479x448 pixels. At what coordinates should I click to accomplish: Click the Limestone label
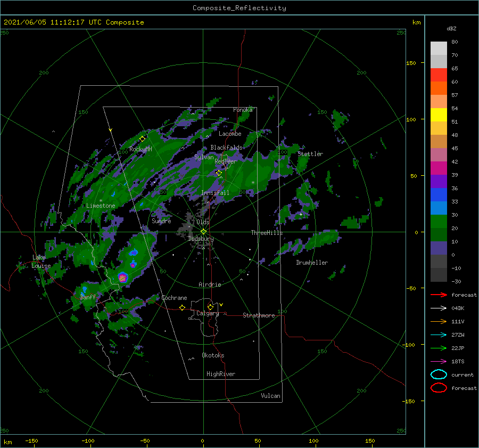pos(101,206)
